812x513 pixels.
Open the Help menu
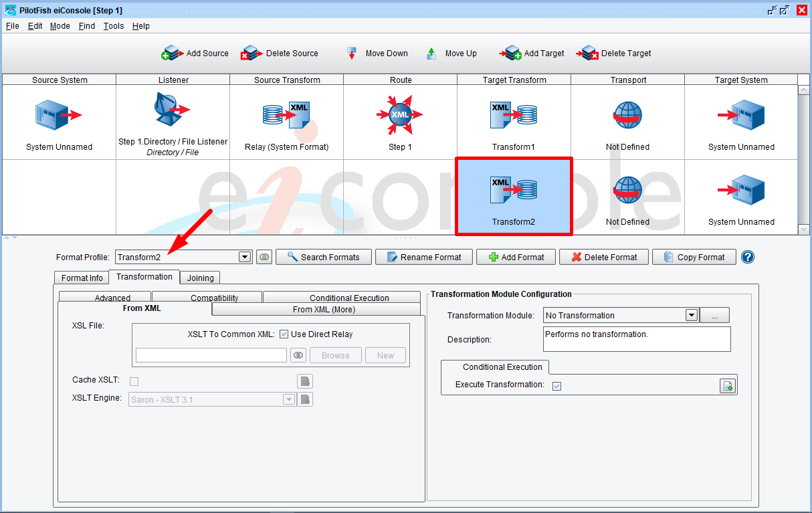click(141, 26)
